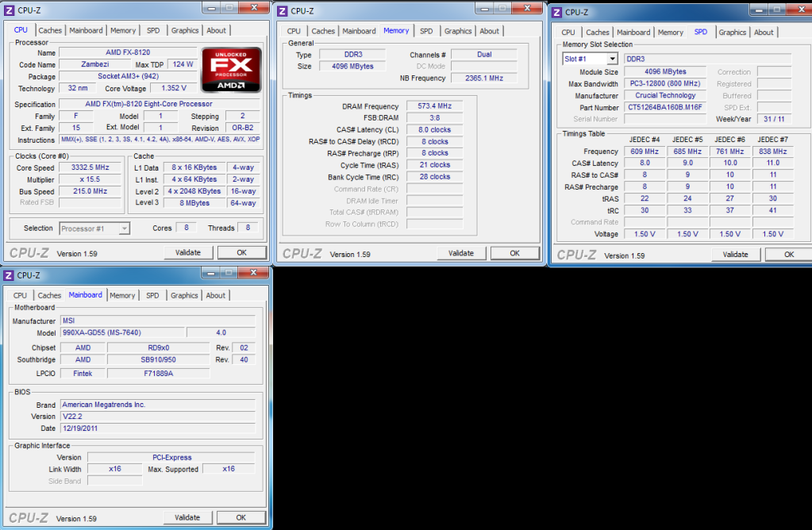Image resolution: width=812 pixels, height=530 pixels.
Task: Click OK in the Memory window
Action: 515,253
